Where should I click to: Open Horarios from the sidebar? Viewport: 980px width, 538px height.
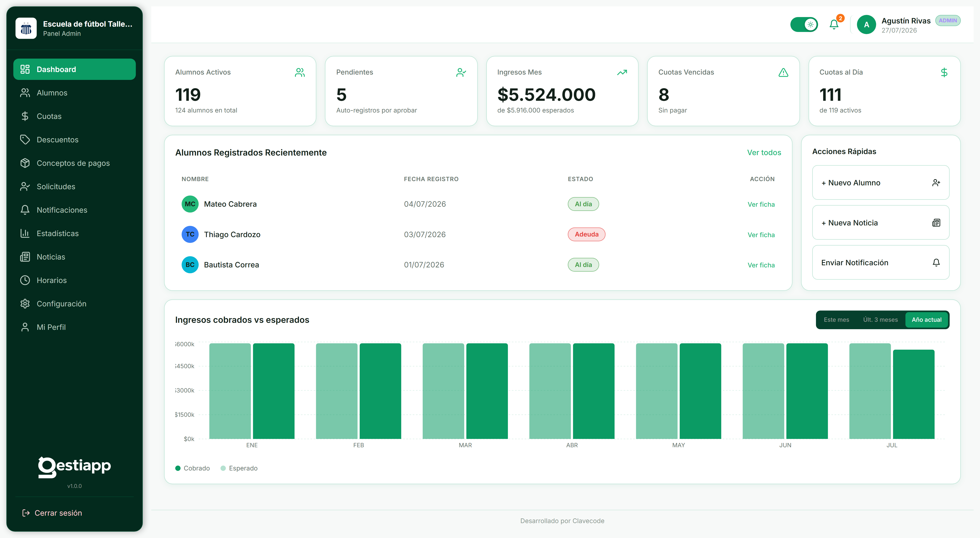75,280
